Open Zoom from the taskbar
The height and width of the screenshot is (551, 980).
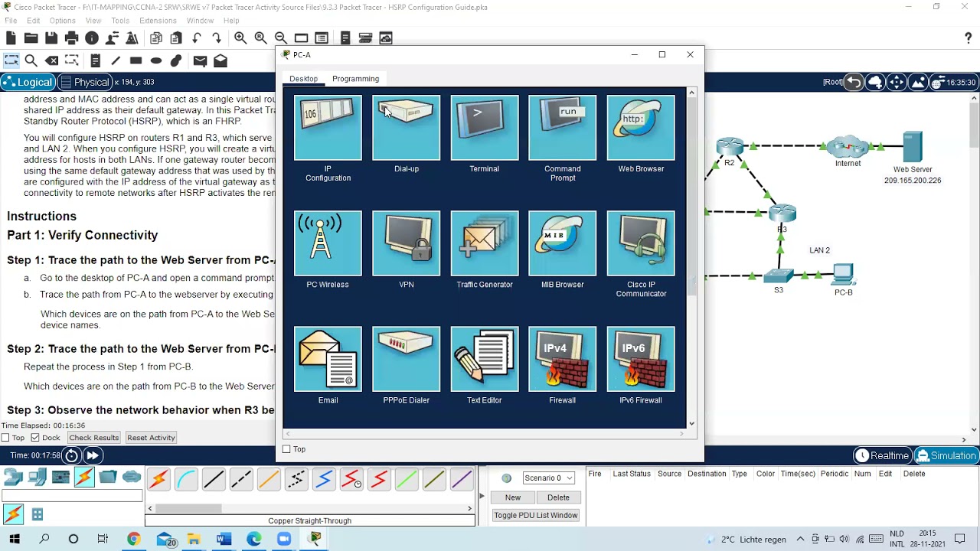coord(284,539)
